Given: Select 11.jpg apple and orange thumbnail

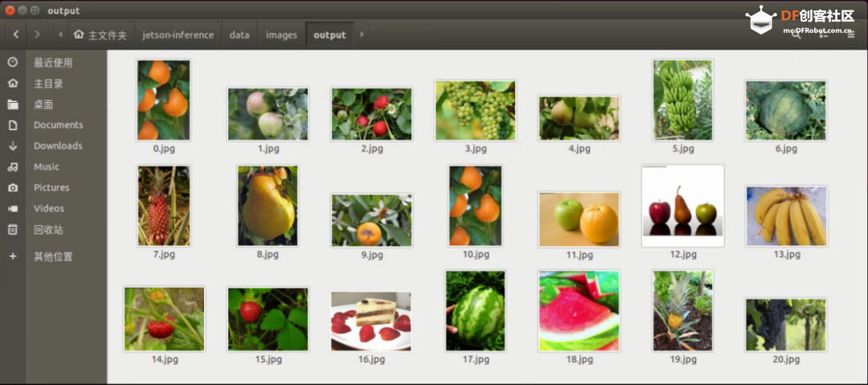Looking at the screenshot, I should [579, 219].
